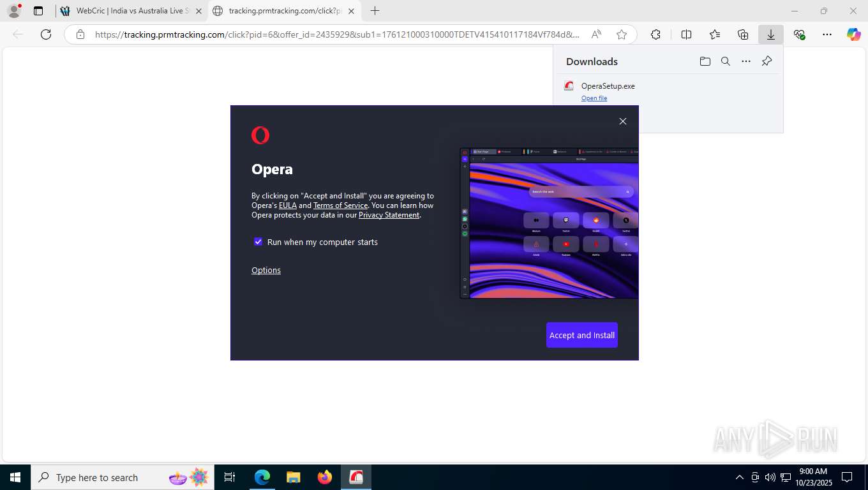The image size is (868, 490).
Task: Click Accept and Install button
Action: tap(582, 335)
